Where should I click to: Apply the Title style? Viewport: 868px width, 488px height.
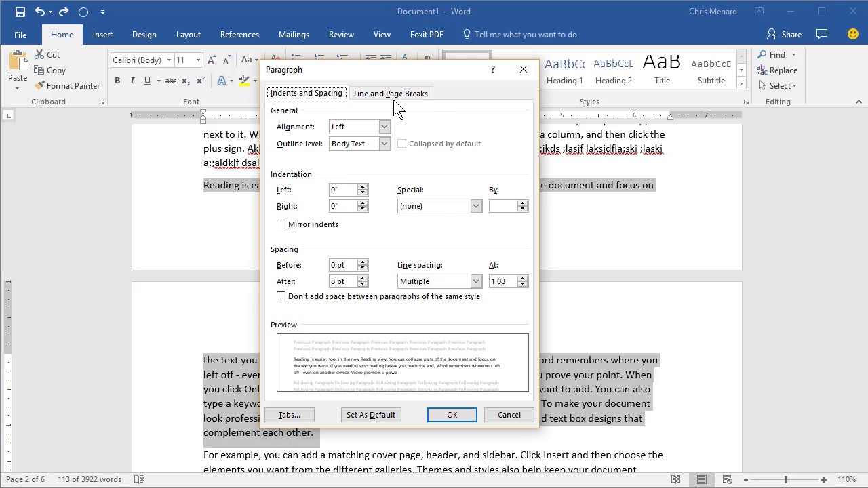(x=663, y=70)
